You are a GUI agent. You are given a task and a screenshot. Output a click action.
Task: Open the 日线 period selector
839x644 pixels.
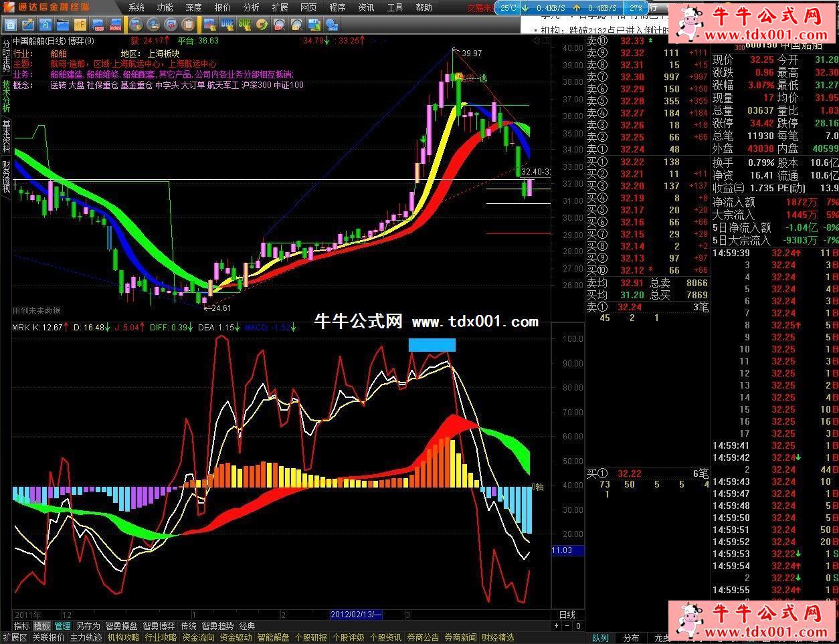567,615
